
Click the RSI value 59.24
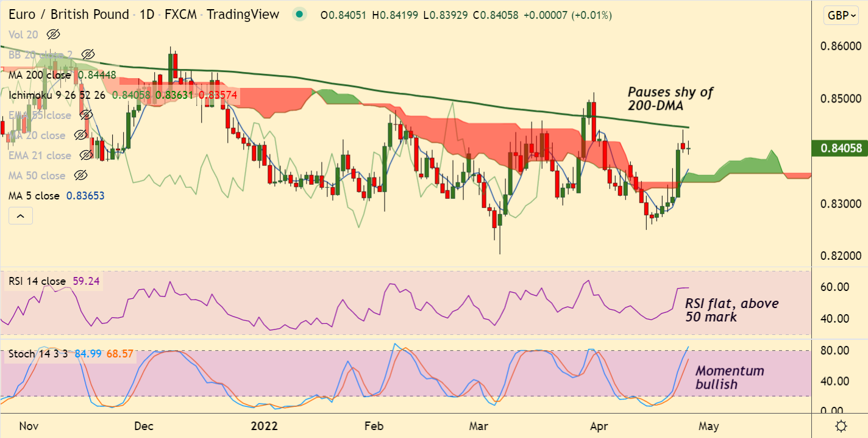[87, 281]
